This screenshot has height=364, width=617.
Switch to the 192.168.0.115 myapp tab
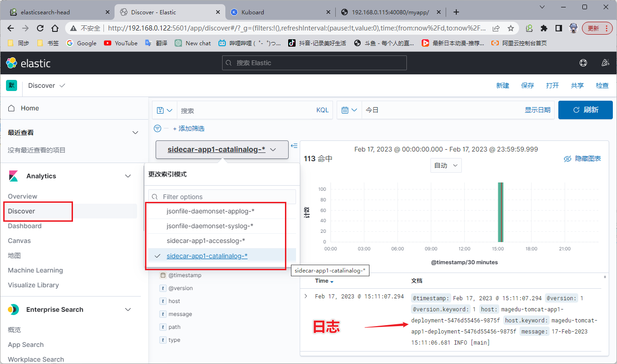pyautogui.click(x=391, y=12)
